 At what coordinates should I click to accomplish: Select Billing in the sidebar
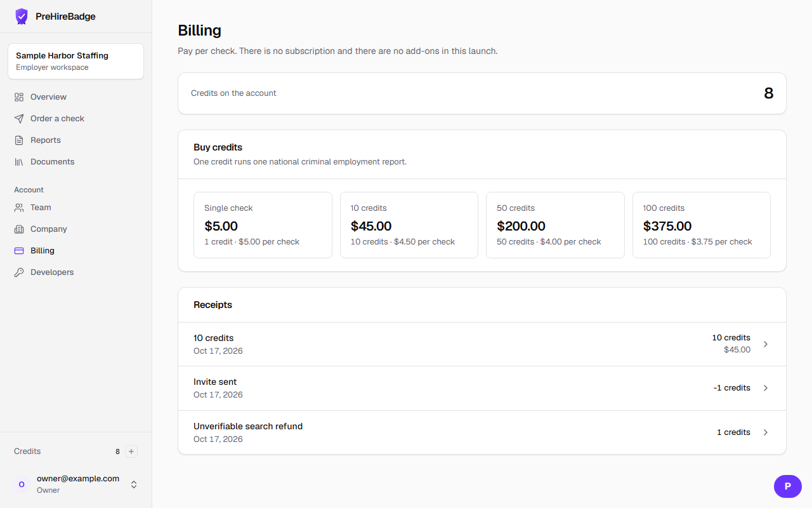pos(76,251)
